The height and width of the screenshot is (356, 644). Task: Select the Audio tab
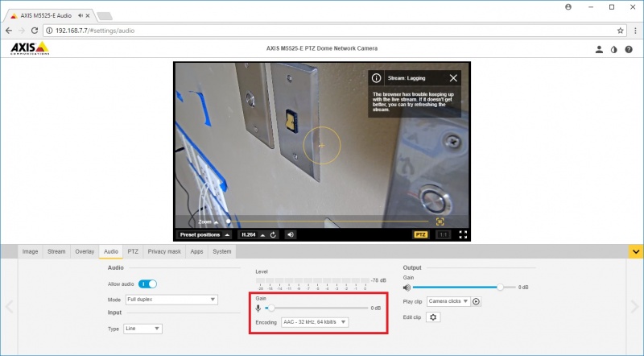click(111, 251)
